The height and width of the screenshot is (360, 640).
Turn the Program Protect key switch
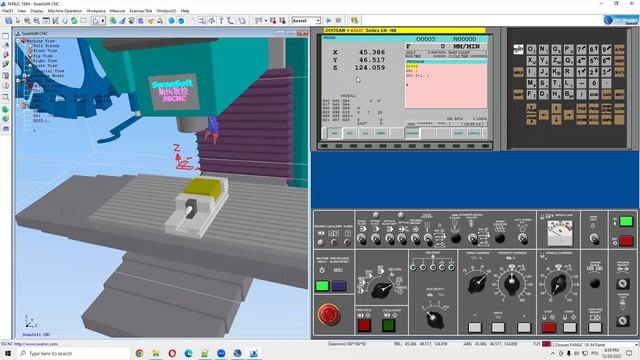tap(622, 283)
